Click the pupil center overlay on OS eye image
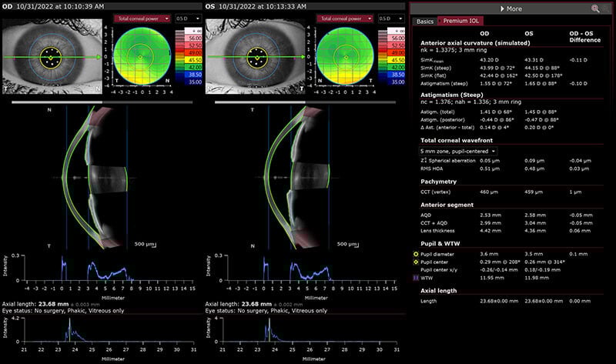Viewport: 616px width, 364px height. tap(254, 58)
